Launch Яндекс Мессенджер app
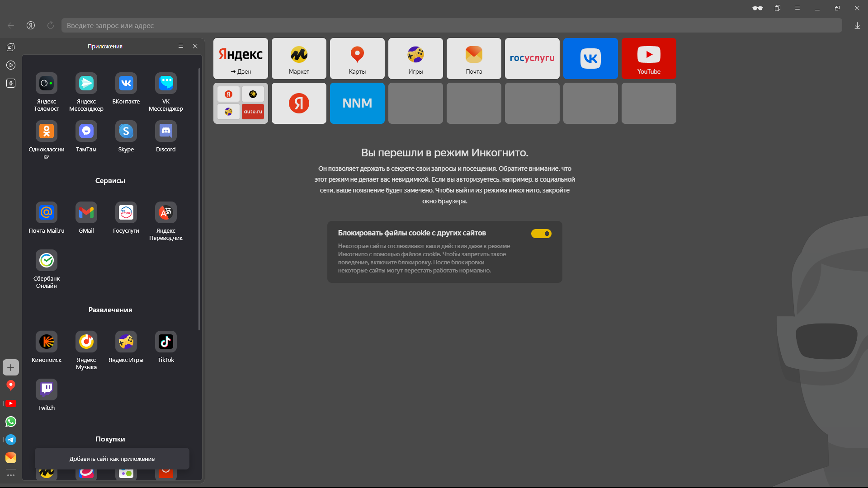This screenshot has height=488, width=868. point(86,92)
